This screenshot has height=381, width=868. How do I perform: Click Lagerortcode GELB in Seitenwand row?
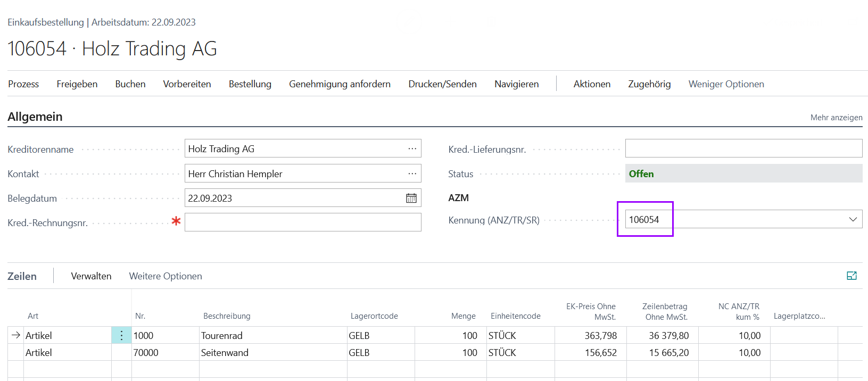pyautogui.click(x=381, y=352)
